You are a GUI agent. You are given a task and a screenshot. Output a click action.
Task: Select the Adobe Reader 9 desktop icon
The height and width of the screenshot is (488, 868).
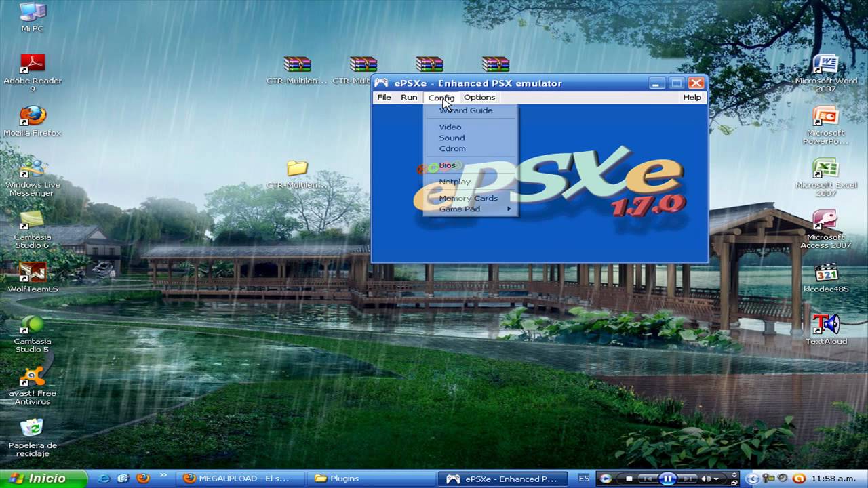coord(32,73)
